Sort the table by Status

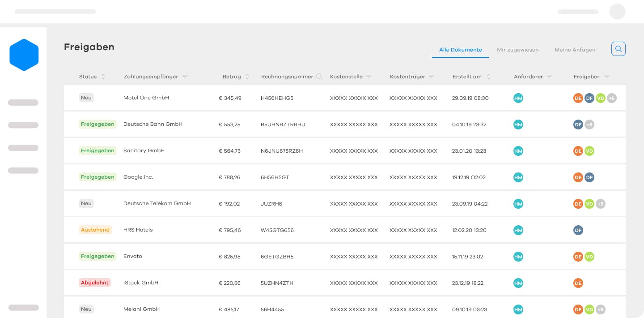click(x=103, y=77)
